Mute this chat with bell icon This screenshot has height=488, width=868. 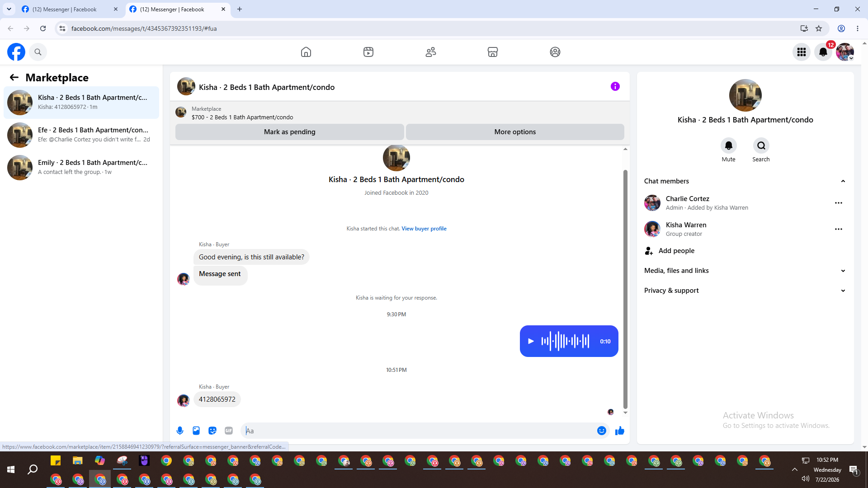[x=729, y=145]
